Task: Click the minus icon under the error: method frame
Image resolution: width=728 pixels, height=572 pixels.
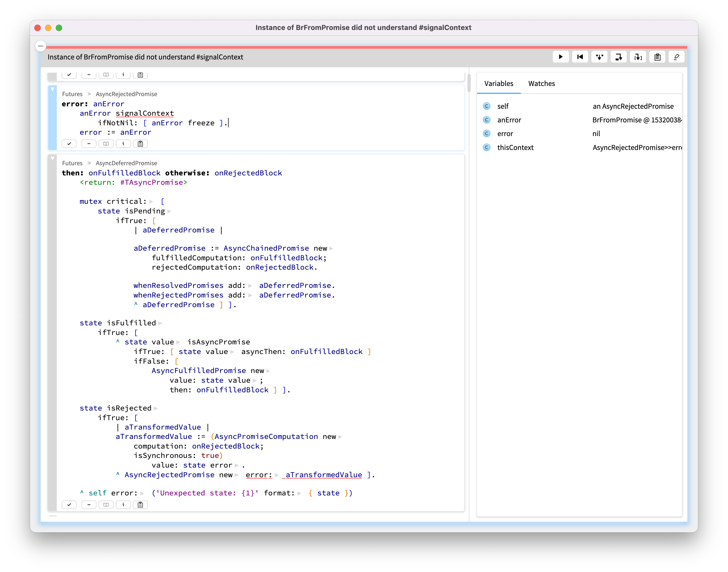Action: [89, 143]
